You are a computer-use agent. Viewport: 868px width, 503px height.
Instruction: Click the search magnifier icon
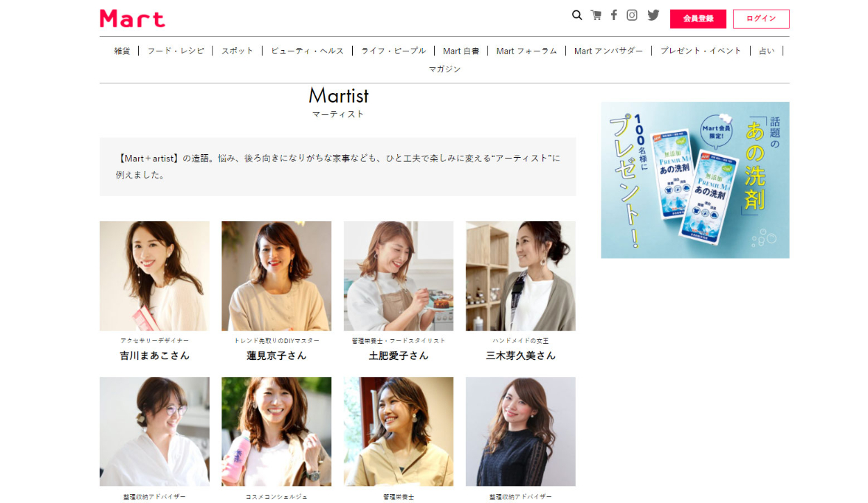576,15
